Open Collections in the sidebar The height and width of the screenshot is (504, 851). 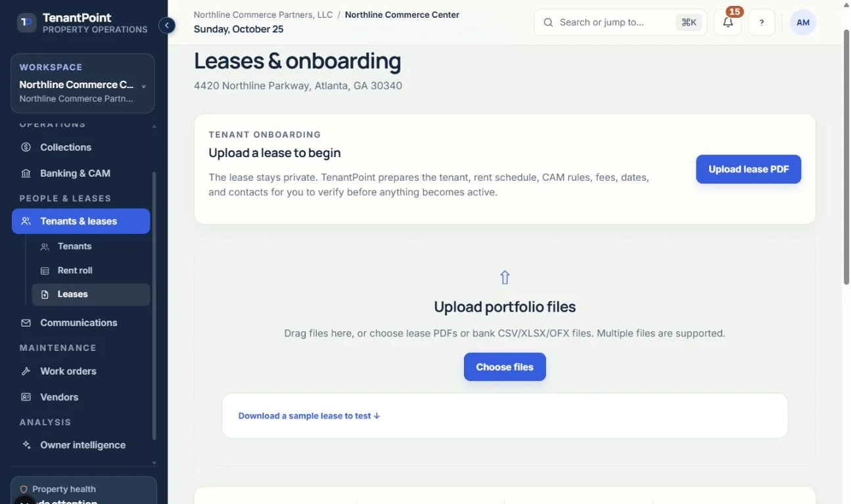point(81,147)
